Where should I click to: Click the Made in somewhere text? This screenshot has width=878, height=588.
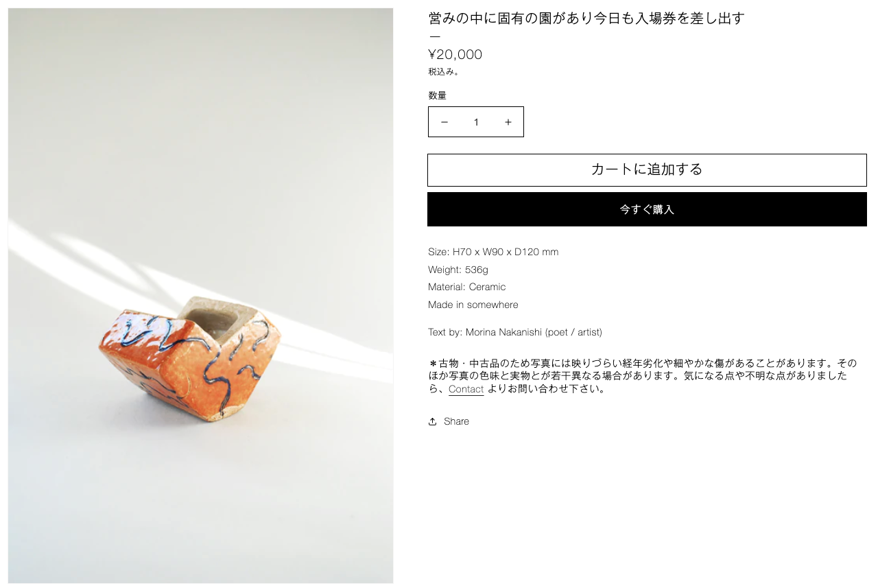click(x=473, y=305)
